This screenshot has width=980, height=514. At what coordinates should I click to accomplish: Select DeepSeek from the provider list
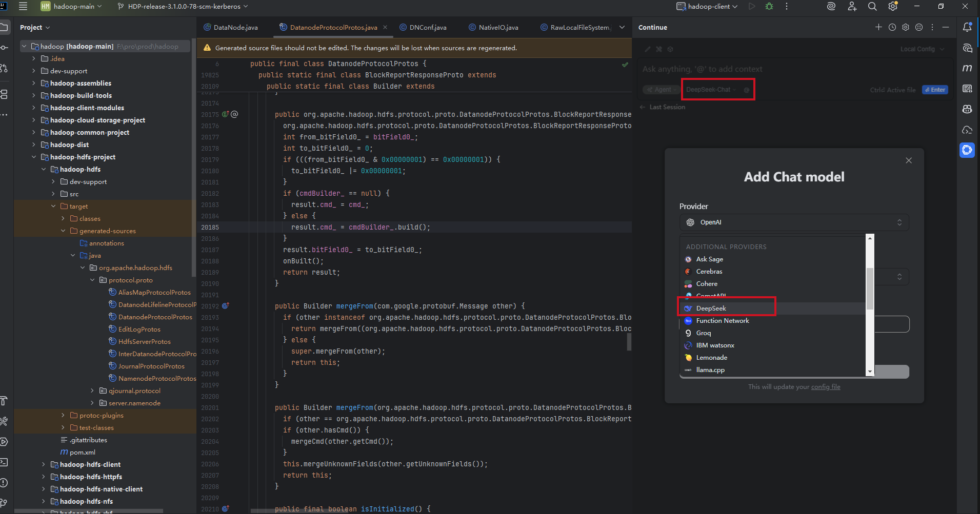click(x=711, y=308)
